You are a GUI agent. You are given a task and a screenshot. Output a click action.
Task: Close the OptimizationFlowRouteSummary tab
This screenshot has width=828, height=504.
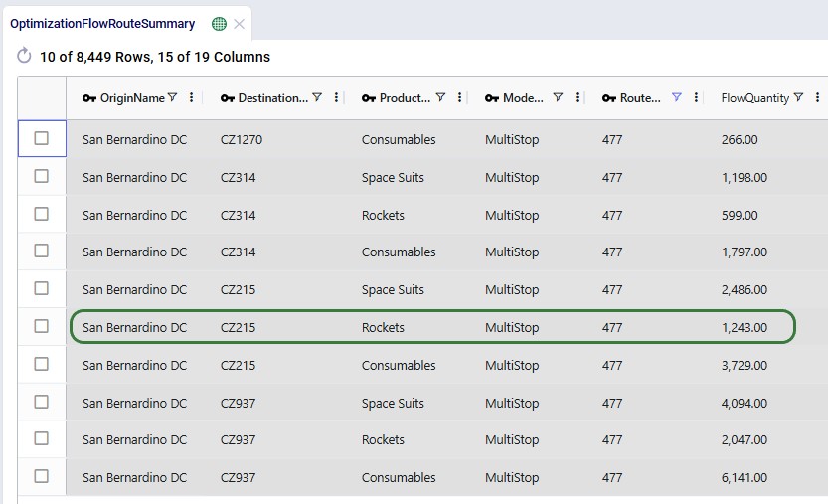(240, 24)
